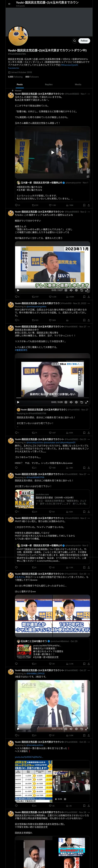The image size is (98, 868).
Task: Switch to the Media tab
Action: (x=78, y=85)
